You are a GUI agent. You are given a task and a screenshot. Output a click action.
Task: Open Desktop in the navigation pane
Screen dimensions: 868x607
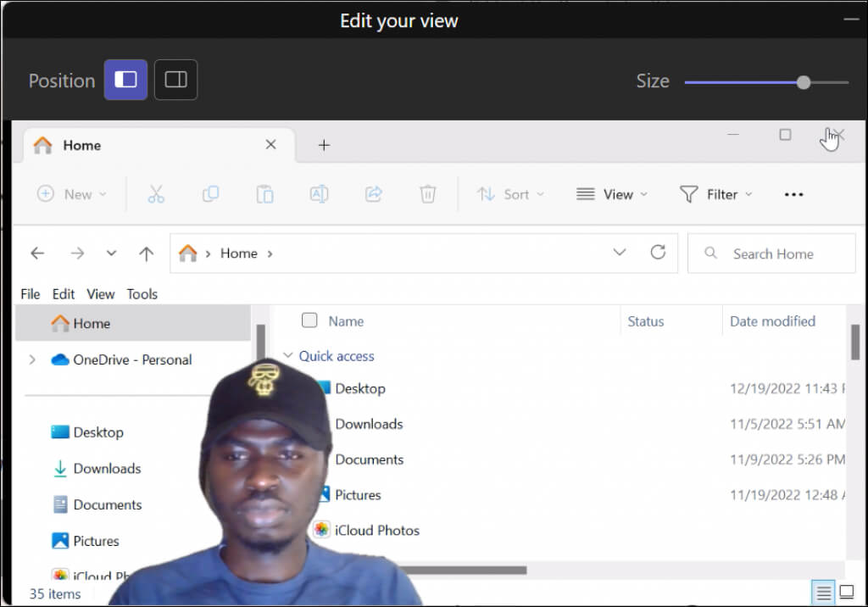tap(87, 432)
